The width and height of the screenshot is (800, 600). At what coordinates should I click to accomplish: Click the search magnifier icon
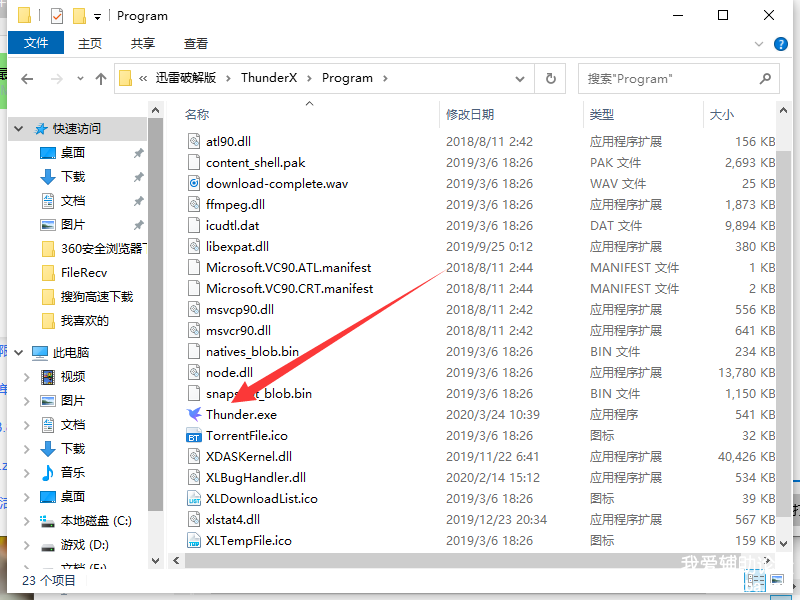(765, 79)
